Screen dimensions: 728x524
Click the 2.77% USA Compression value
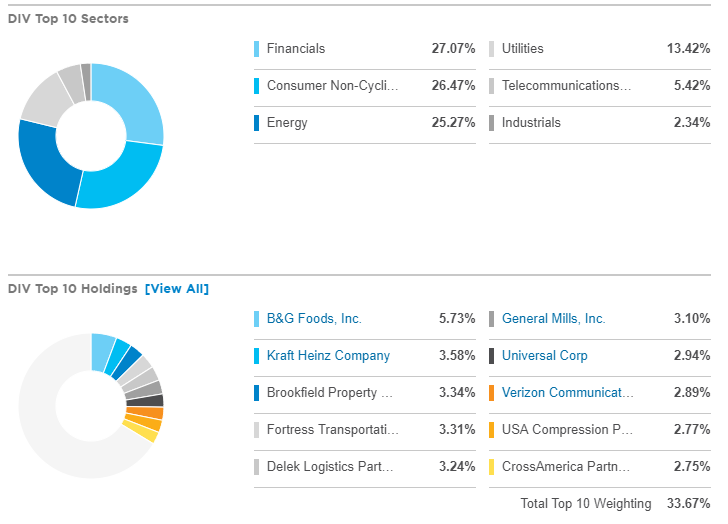coord(692,430)
